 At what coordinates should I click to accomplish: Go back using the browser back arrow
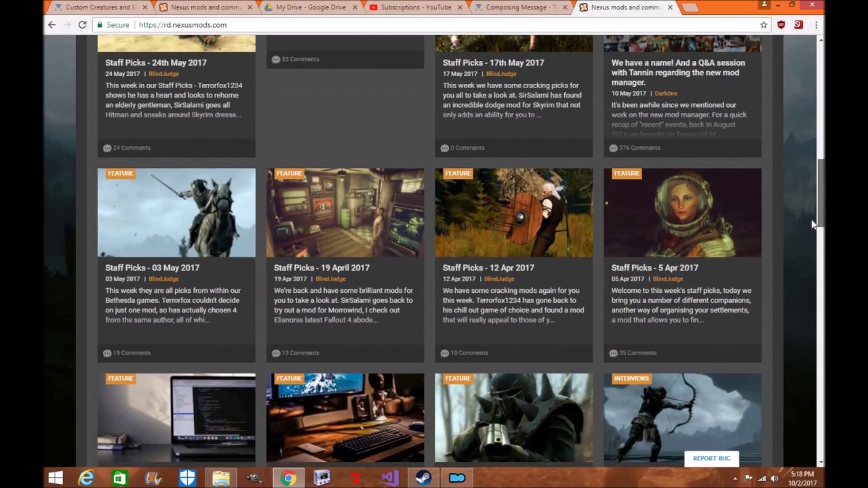52,24
